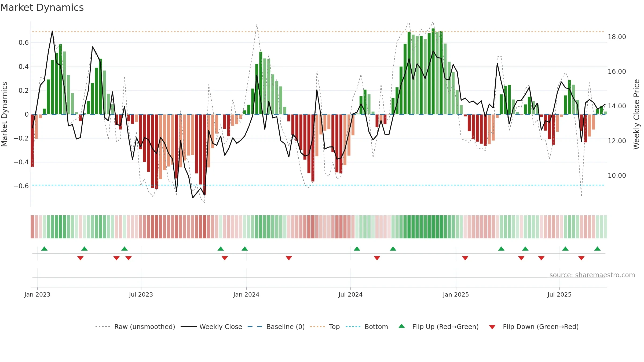
Task: Toggle the Flip Down (Green→Red) legend entry
Action: click(x=534, y=327)
